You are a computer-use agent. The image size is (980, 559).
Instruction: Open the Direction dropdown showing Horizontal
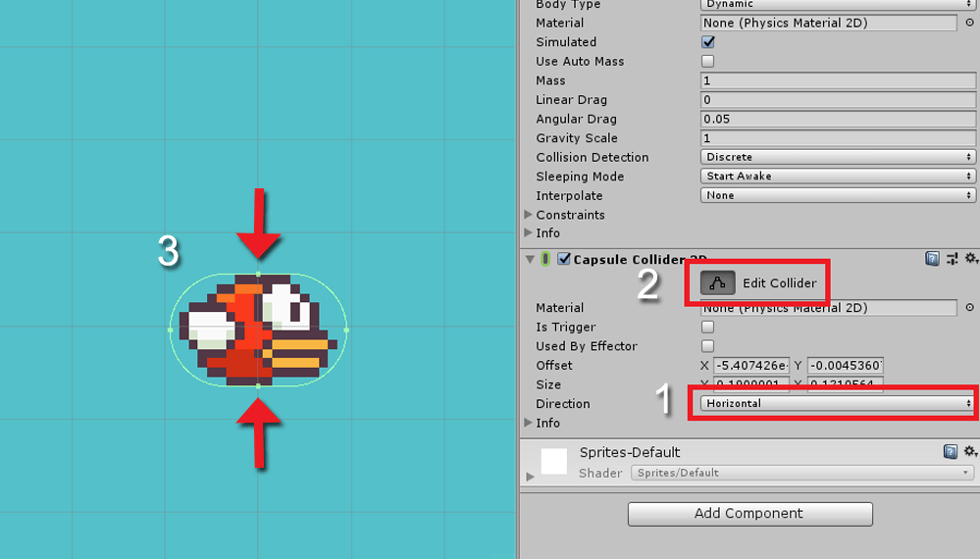point(838,403)
